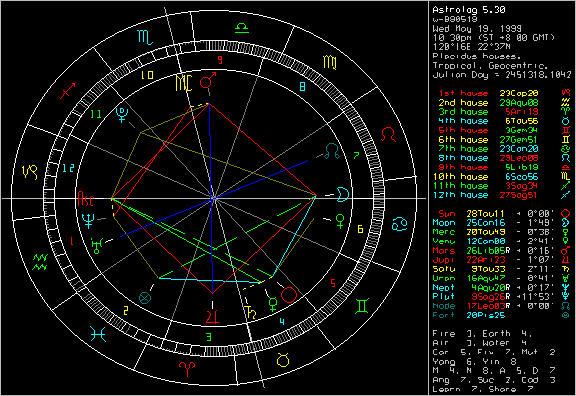Click the Julian Day value line
The image size is (576, 396).
tap(502, 75)
